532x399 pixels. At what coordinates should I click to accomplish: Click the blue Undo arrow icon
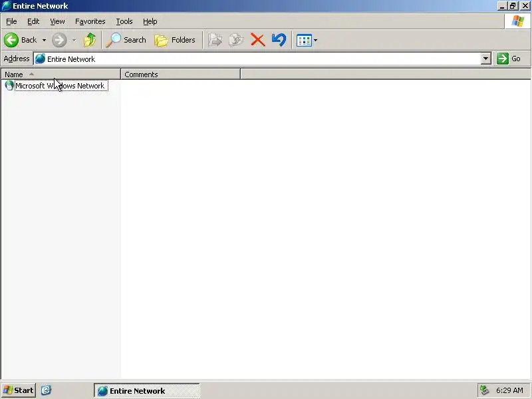tap(279, 40)
